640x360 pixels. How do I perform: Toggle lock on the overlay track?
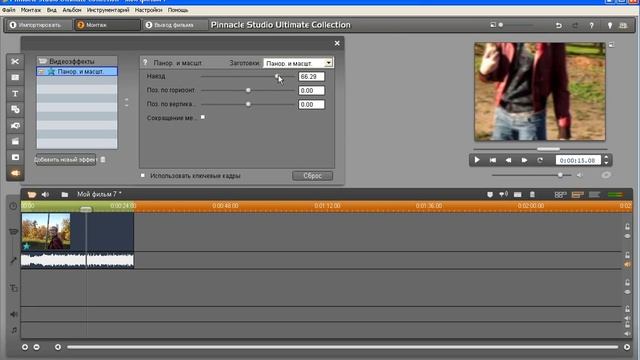[x=627, y=282]
